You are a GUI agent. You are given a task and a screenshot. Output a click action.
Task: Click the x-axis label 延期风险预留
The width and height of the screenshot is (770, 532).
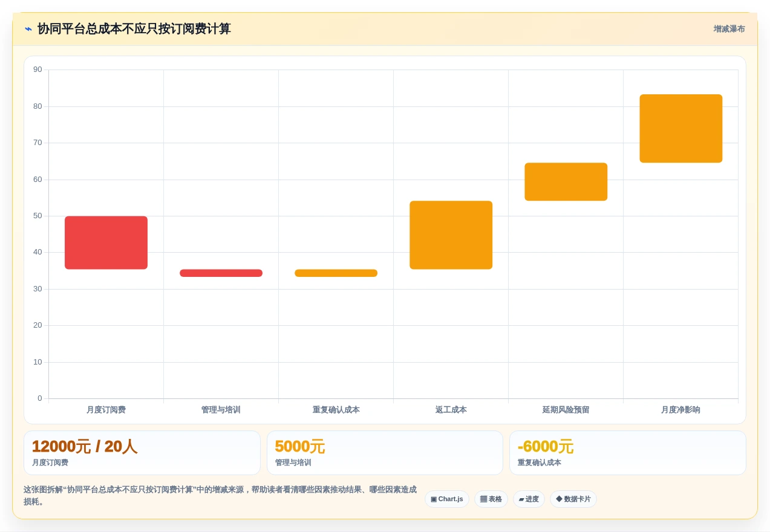pos(566,410)
